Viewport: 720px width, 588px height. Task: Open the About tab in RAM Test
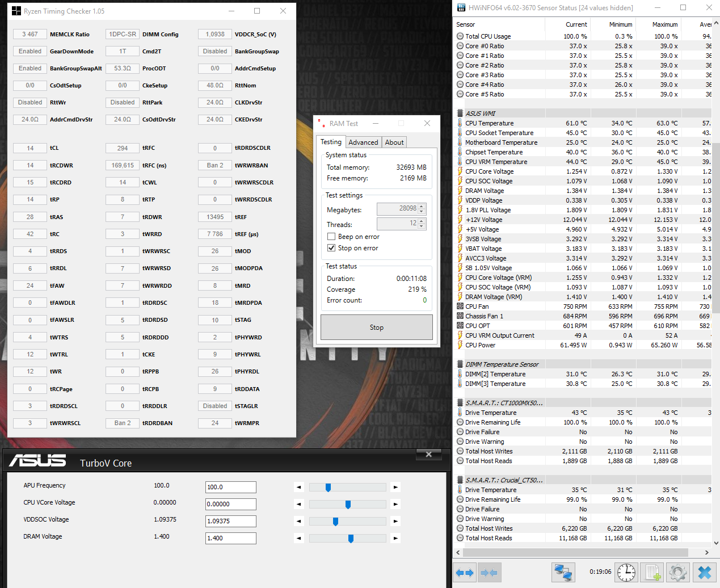(394, 142)
